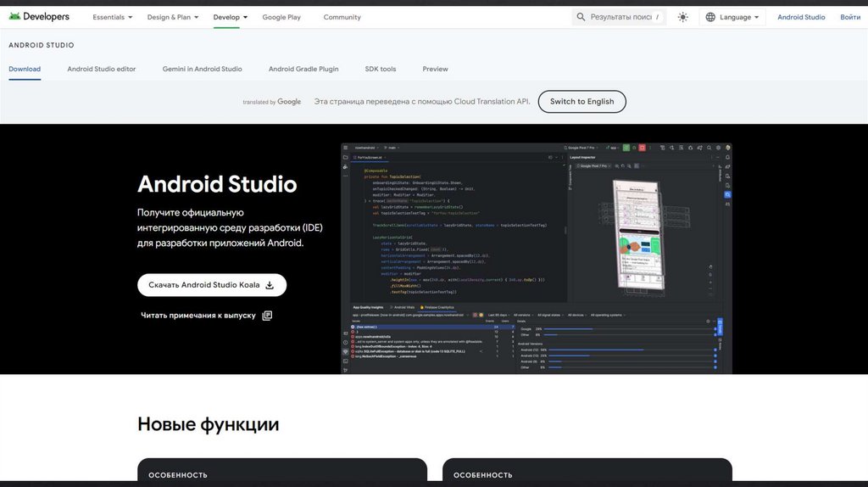
Task: Click the Новые функции heading
Action: click(x=209, y=424)
